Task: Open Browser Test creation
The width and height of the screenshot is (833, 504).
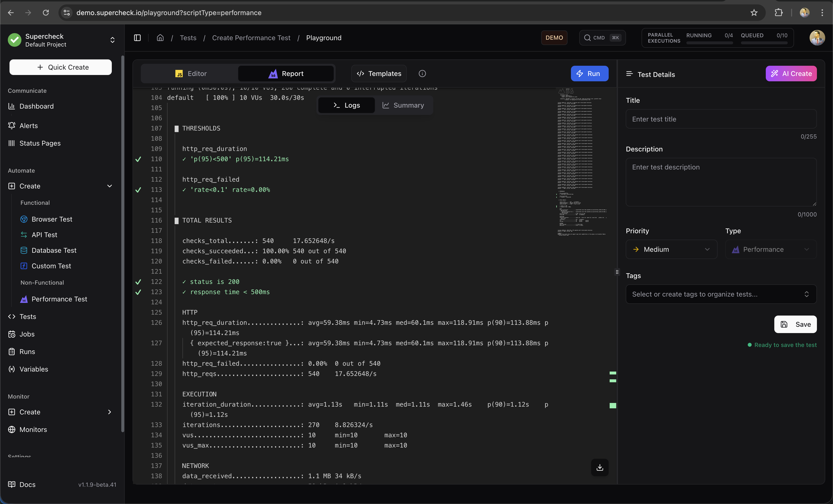Action: tap(52, 219)
